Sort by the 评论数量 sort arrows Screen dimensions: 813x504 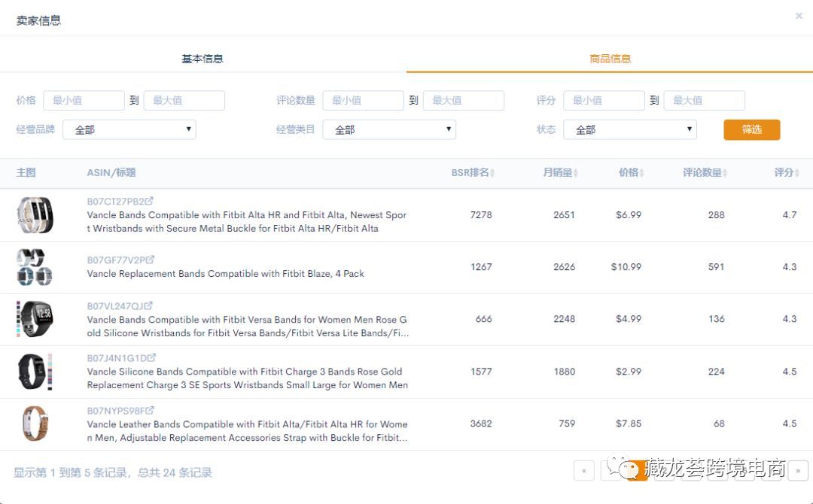pyautogui.click(x=724, y=172)
